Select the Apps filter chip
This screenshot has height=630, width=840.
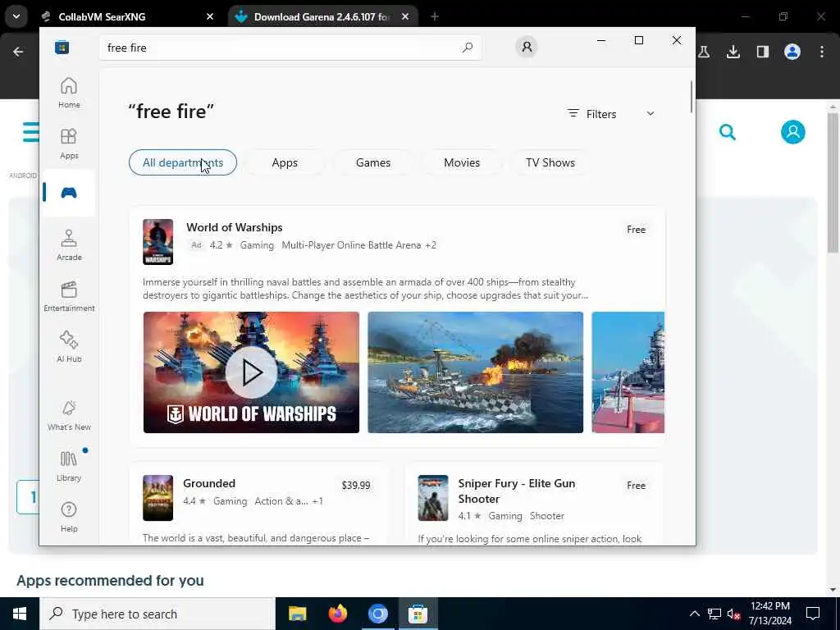(285, 162)
